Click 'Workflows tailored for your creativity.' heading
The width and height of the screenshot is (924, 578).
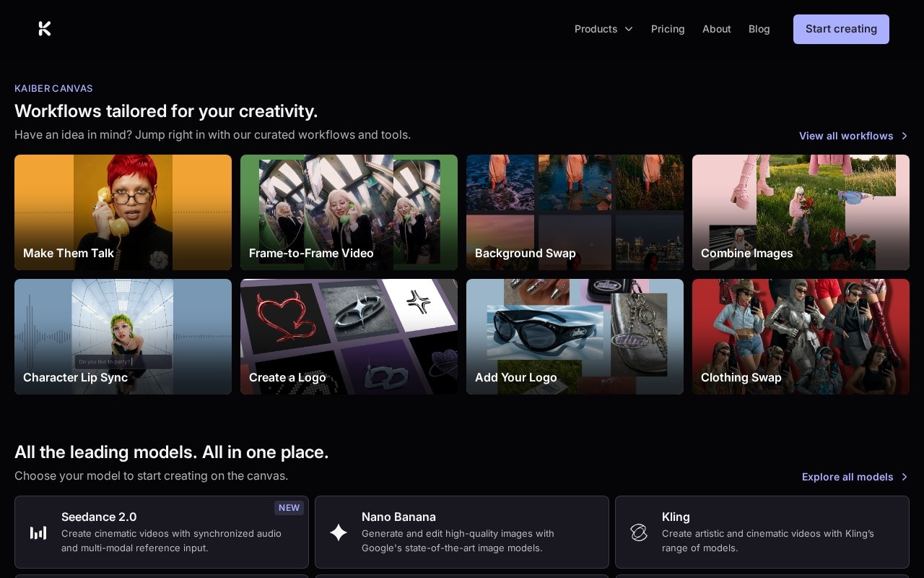coord(166,111)
